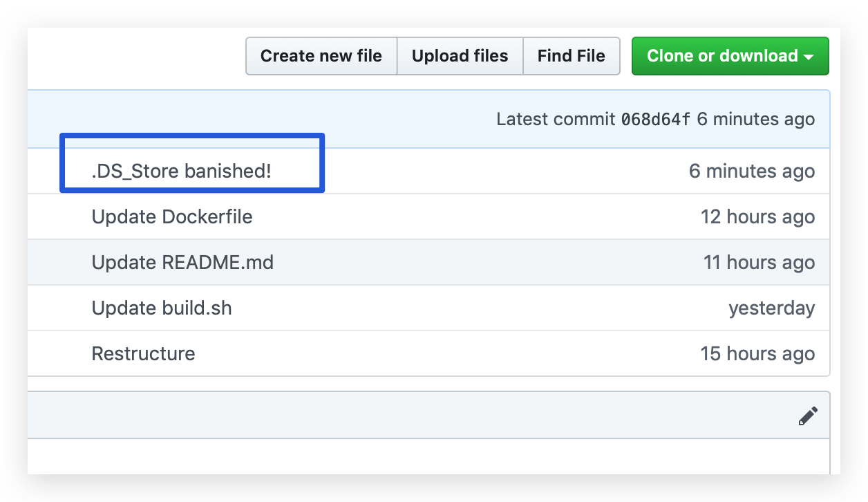Click the '11 hours ago' timestamp
This screenshot has width=868, height=502.
(x=759, y=262)
